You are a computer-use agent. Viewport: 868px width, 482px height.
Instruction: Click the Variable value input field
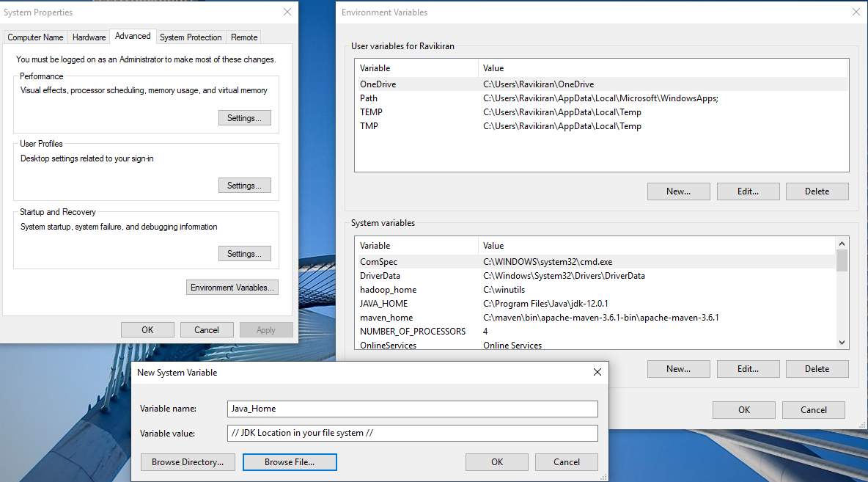412,433
